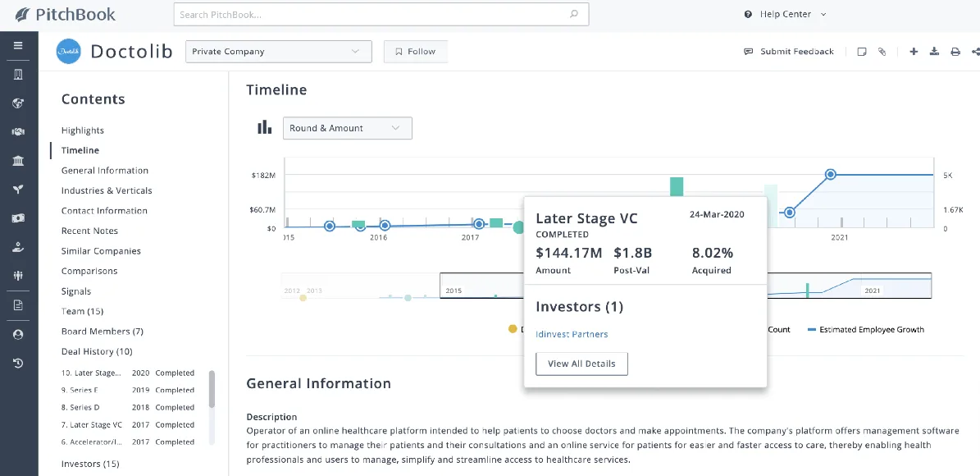Image resolution: width=980 pixels, height=476 pixels.
Task: Follow the Doctolib company
Action: (x=416, y=51)
